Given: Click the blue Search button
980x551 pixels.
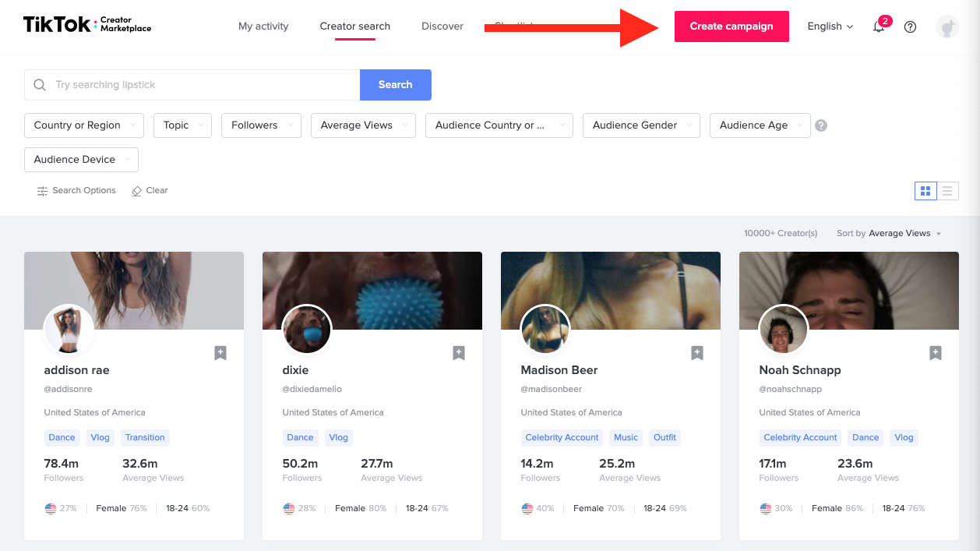Looking at the screenshot, I should point(396,85).
